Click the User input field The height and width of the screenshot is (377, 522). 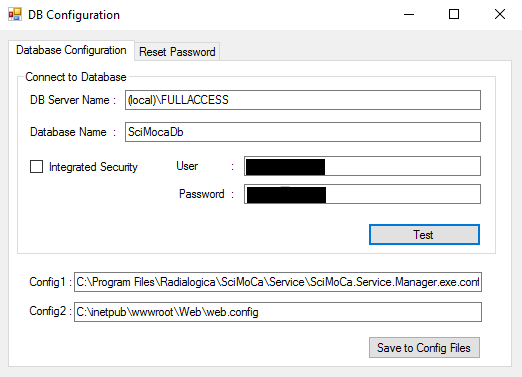coord(362,166)
